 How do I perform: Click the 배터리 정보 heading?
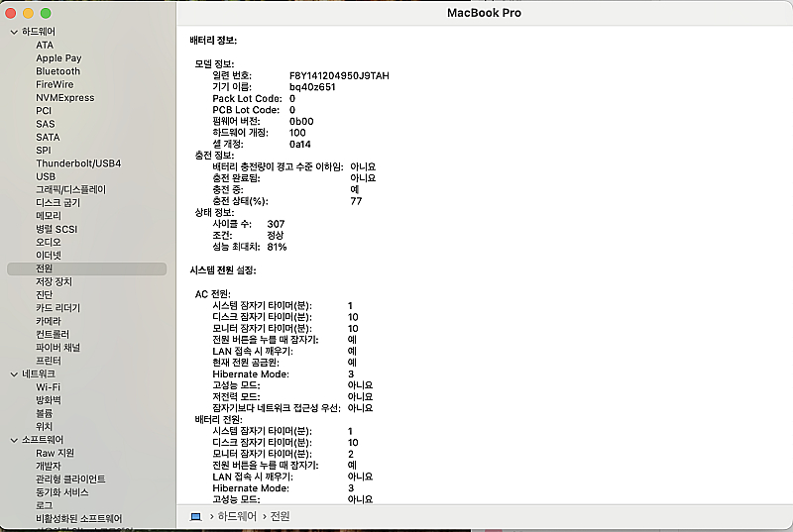coord(213,41)
